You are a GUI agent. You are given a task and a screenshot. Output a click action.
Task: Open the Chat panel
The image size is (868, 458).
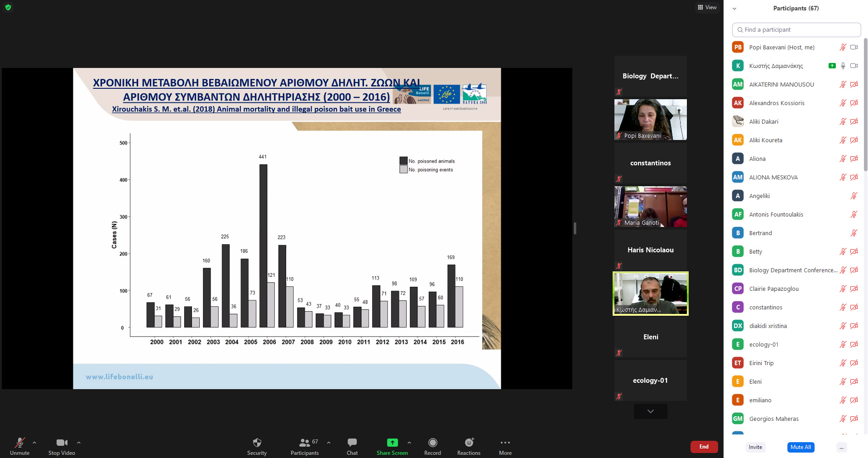(352, 446)
